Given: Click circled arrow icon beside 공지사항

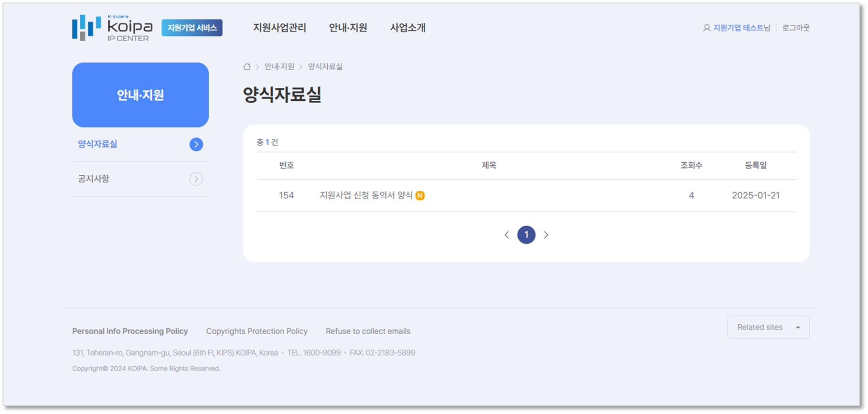Looking at the screenshot, I should coord(196,179).
